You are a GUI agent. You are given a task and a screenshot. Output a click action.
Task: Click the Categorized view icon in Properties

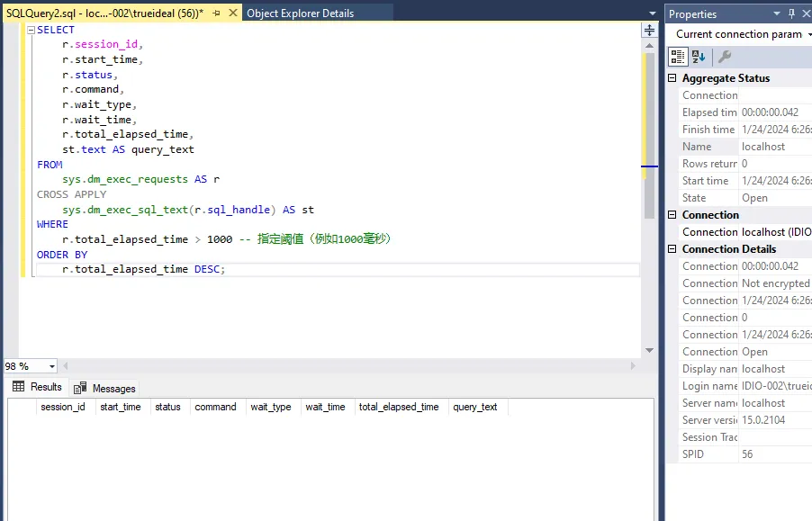678,57
